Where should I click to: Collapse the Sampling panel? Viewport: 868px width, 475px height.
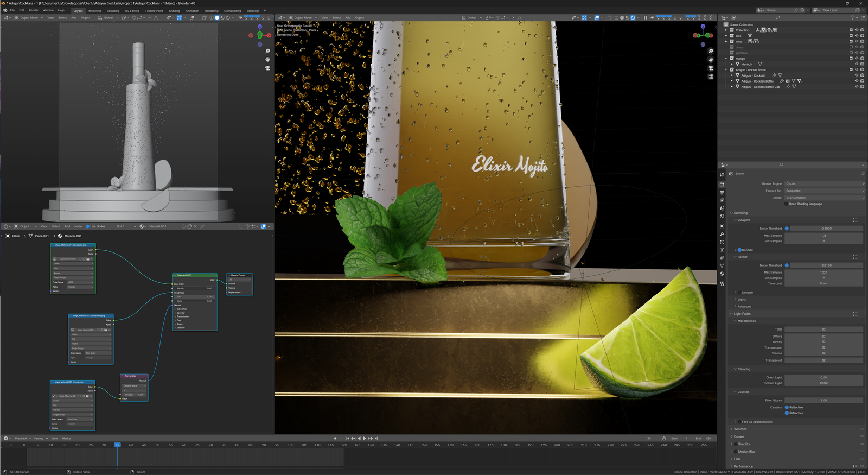pos(741,213)
